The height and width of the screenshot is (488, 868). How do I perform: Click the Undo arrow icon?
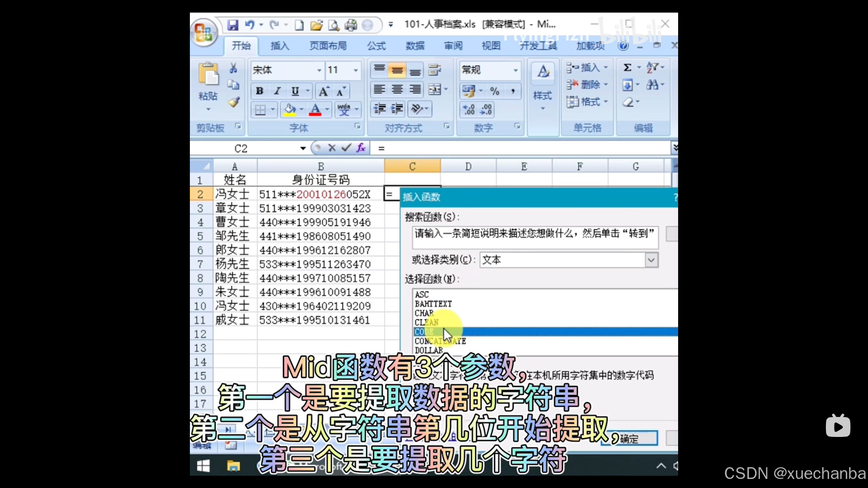(249, 25)
